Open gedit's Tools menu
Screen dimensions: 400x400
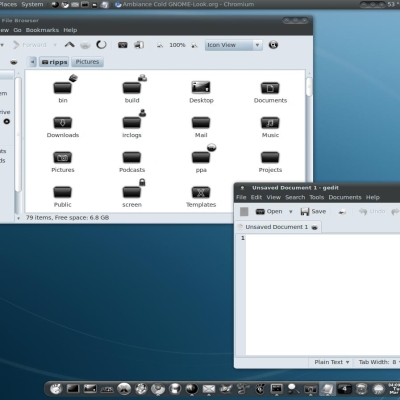tap(317, 197)
